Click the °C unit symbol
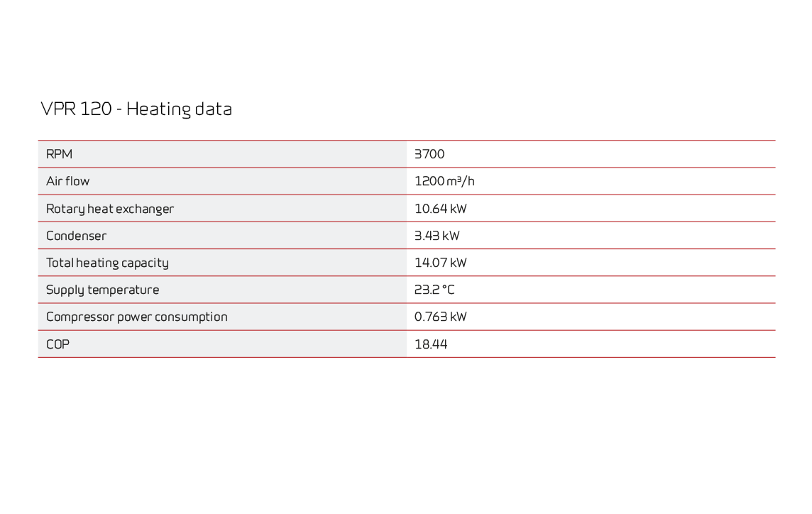This screenshot has height=514, width=812. point(449,290)
